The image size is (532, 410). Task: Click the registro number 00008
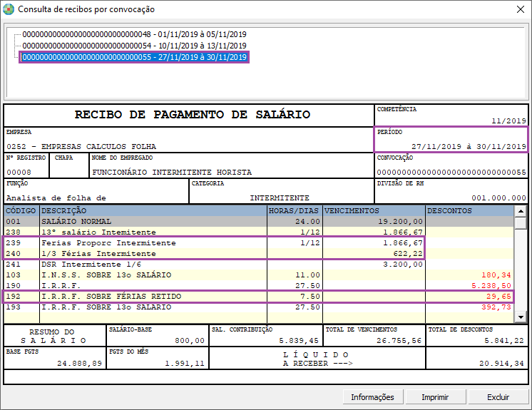[x=19, y=173]
